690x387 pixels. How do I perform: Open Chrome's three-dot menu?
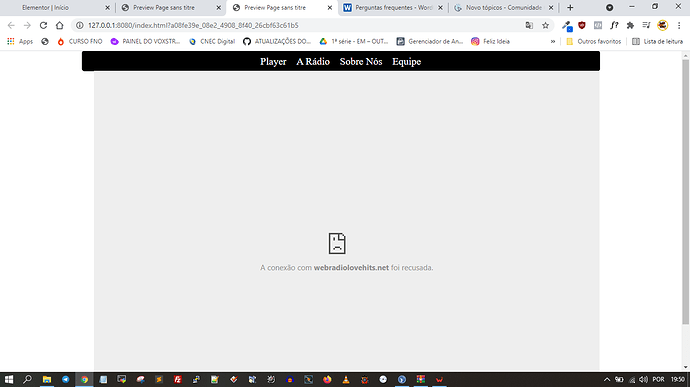tap(679, 26)
